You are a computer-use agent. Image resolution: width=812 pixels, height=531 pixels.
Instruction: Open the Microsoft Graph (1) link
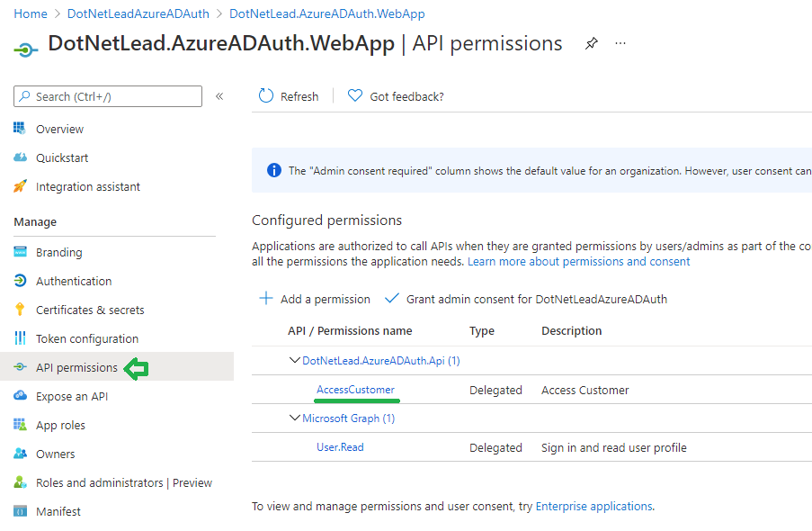coord(349,418)
